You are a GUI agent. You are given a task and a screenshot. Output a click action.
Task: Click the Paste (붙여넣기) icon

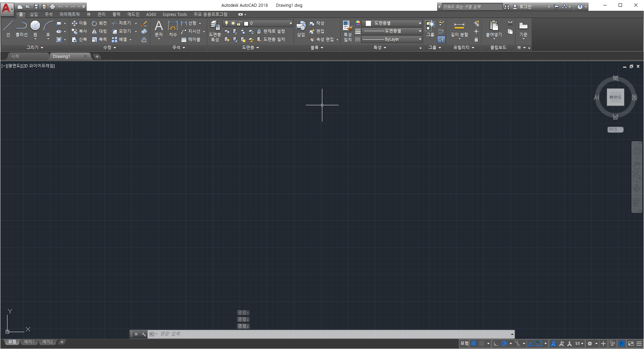pos(494,29)
